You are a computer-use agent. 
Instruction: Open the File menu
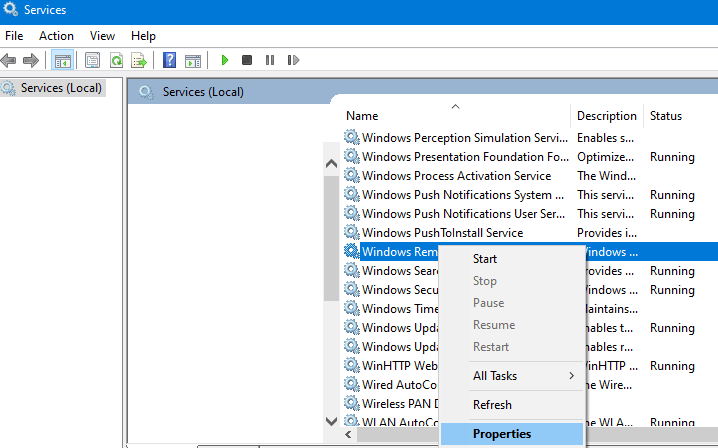[14, 36]
